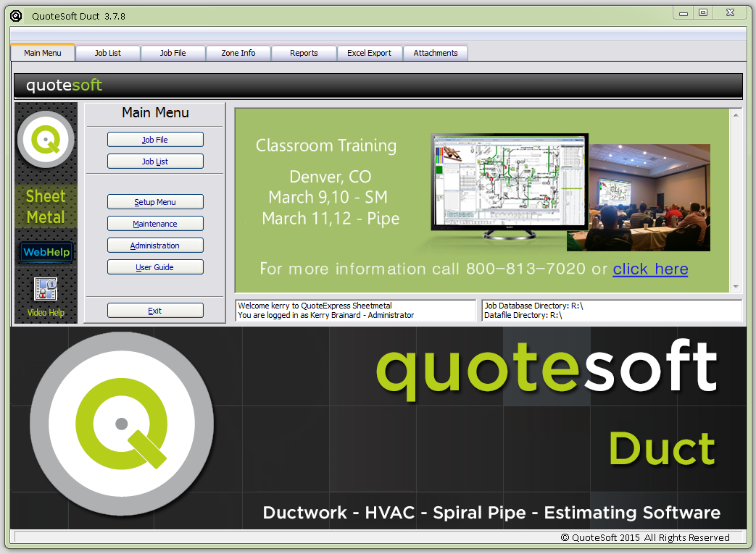Click the Job List menu button
The image size is (756, 554).
(155, 161)
